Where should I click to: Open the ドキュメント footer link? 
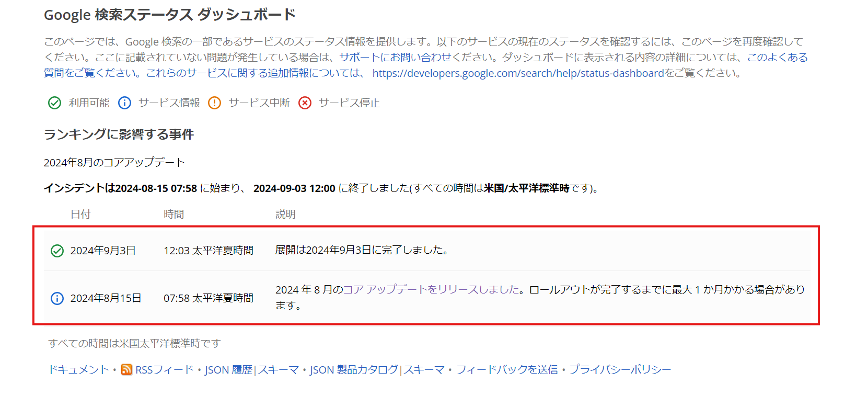78,370
